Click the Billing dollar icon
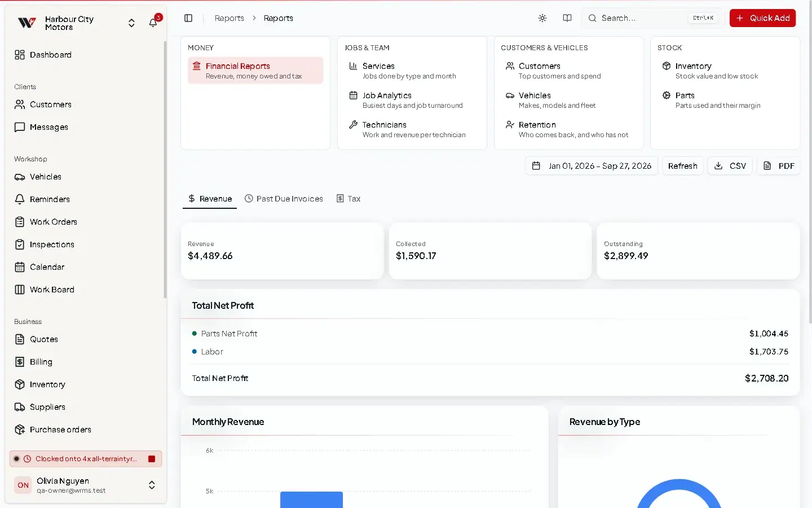The image size is (812, 508). point(20,362)
